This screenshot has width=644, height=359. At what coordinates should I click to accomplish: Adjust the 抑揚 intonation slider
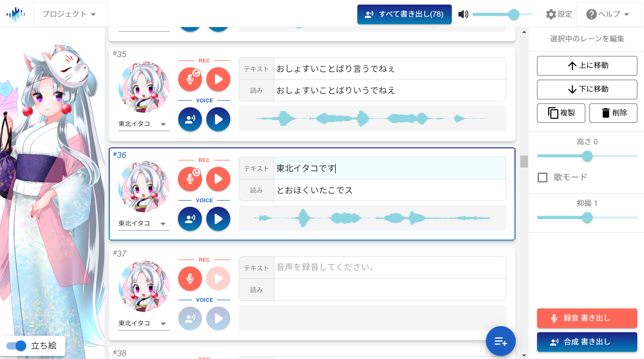(587, 217)
